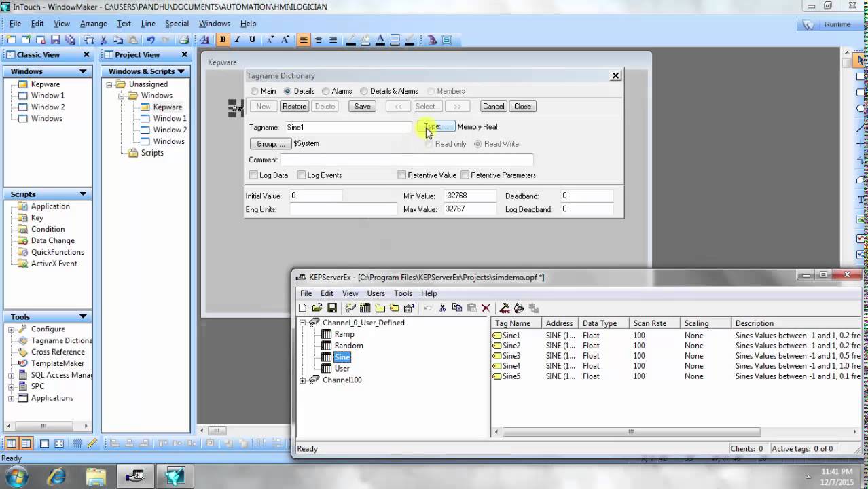Click New Channel icon in KEPServerEx toolbar

point(350,308)
